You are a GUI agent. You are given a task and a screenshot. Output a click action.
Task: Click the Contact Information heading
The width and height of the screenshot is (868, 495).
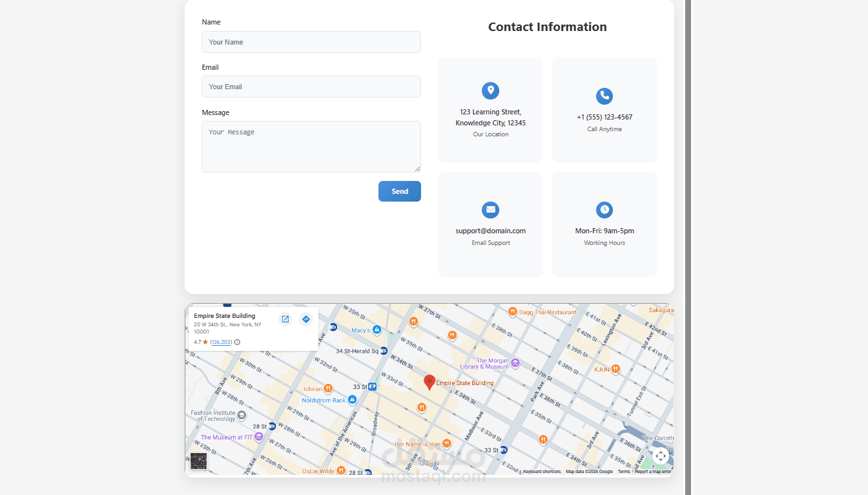548,26
